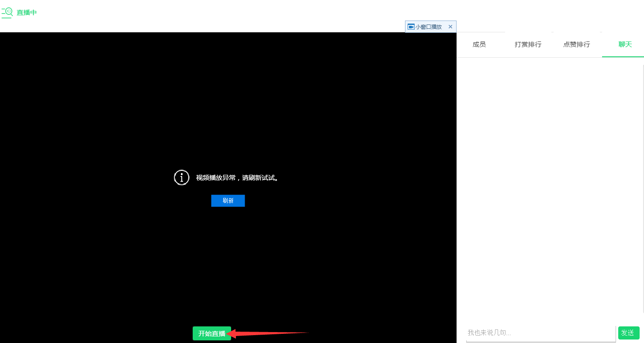The image size is (644, 343).
Task: Switch to the 成员 tab
Action: click(479, 45)
